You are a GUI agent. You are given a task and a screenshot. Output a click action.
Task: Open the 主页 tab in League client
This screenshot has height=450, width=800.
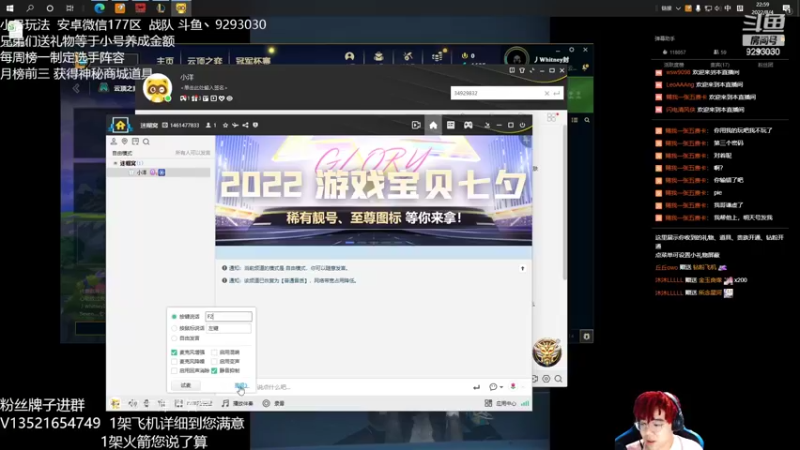click(165, 61)
